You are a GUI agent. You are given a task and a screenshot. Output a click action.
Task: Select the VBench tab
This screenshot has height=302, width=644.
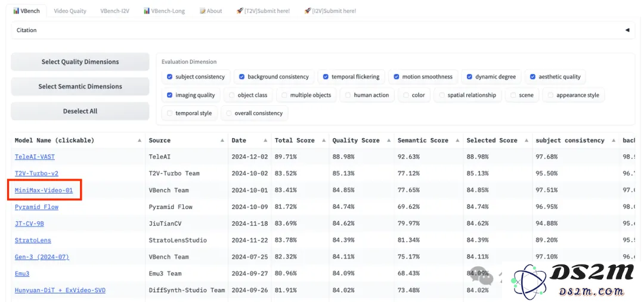[x=27, y=11]
